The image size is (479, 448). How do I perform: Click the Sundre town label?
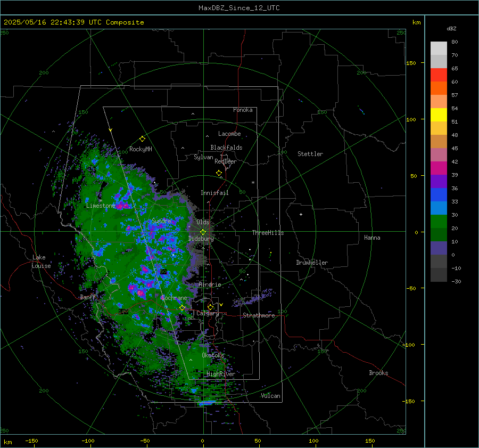(x=161, y=221)
